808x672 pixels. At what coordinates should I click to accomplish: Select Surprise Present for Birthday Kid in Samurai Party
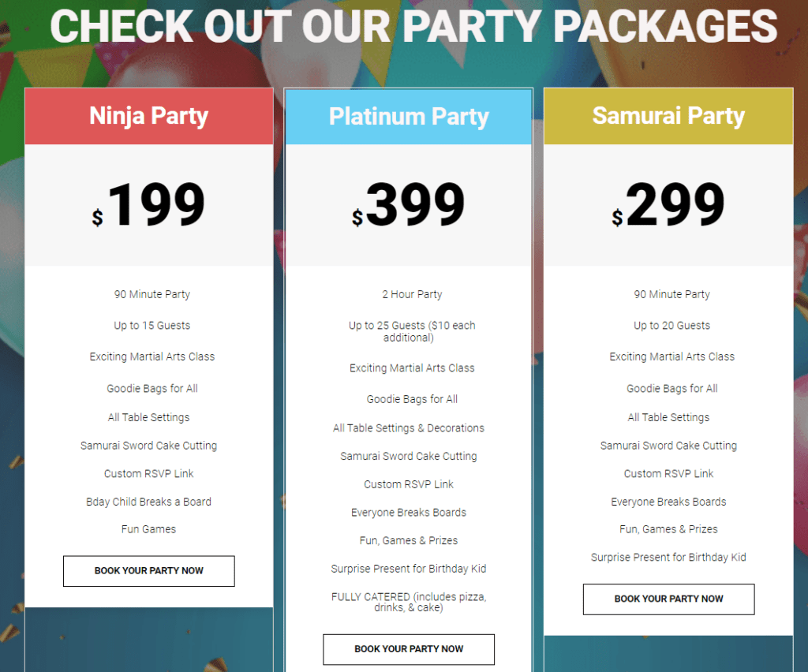[x=668, y=557]
